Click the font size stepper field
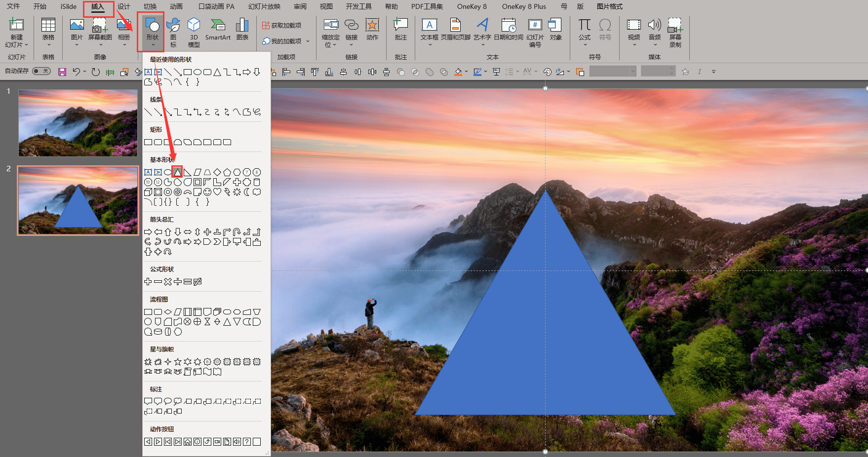 658,72
